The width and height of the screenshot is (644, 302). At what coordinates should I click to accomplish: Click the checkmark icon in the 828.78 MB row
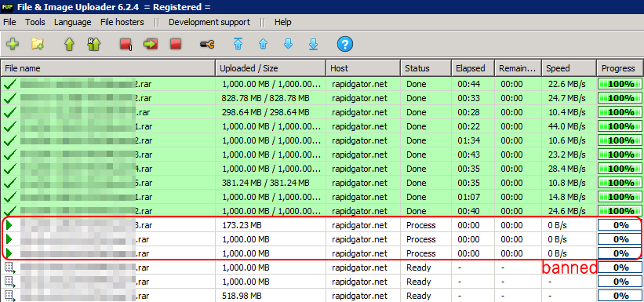(10, 98)
